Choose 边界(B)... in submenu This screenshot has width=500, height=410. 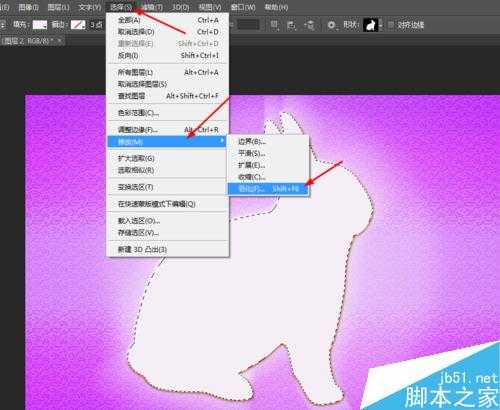(x=268, y=142)
